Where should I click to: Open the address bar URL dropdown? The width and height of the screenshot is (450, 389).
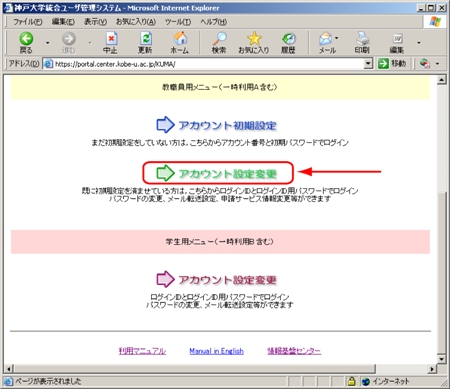(x=368, y=63)
